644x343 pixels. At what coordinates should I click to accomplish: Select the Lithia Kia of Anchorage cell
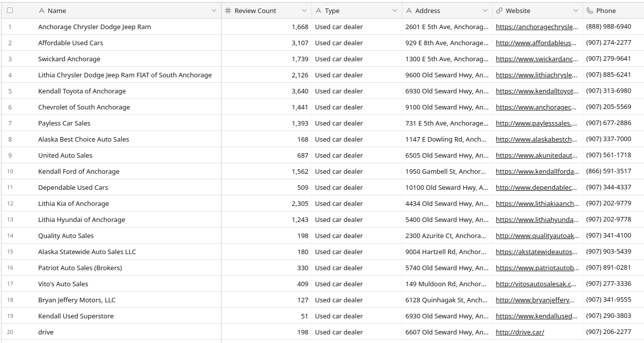(x=128, y=203)
